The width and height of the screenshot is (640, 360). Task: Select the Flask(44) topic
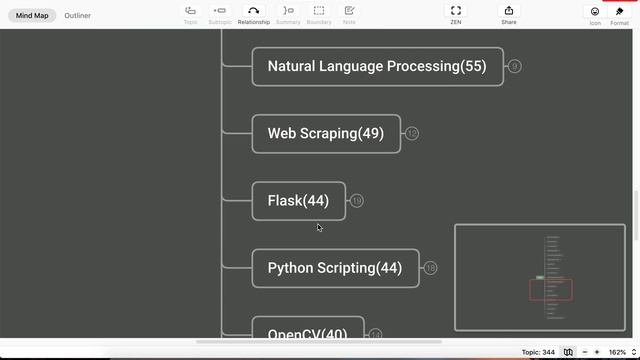click(x=299, y=201)
